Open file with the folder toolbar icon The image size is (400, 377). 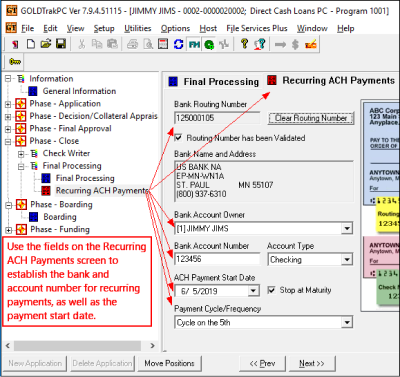(x=46, y=44)
